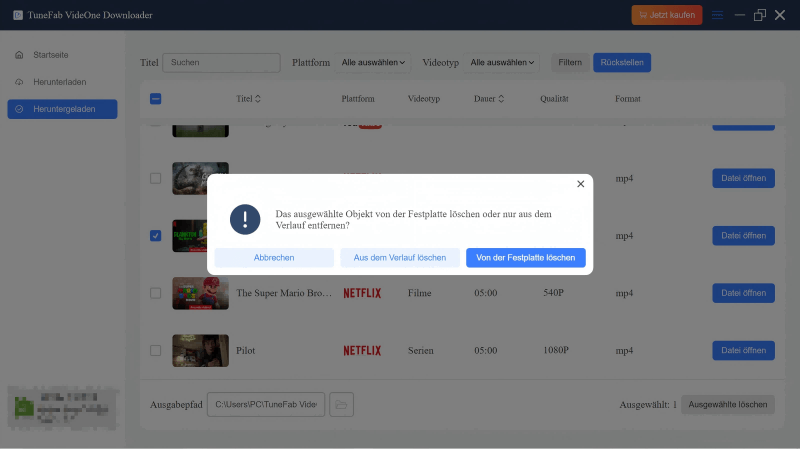The image size is (800, 449).
Task: Click the Titel column sort arrows
Action: 258,99
